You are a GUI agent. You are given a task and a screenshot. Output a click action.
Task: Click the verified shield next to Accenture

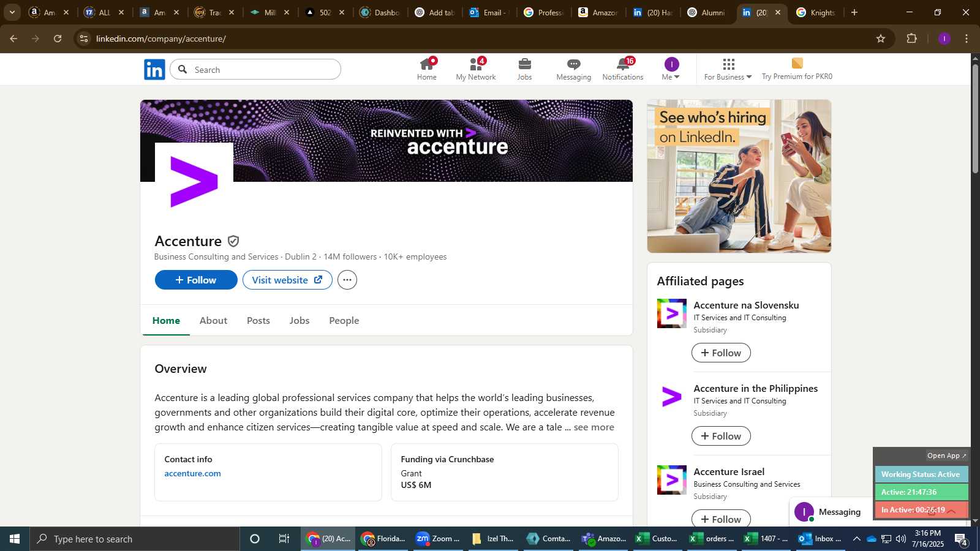click(233, 241)
